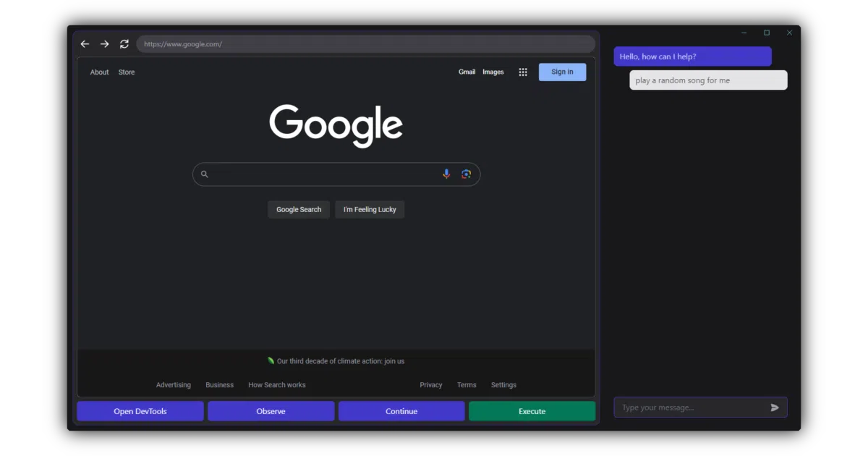868x456 pixels.
Task: Start voice search with microphone icon
Action: coord(446,174)
